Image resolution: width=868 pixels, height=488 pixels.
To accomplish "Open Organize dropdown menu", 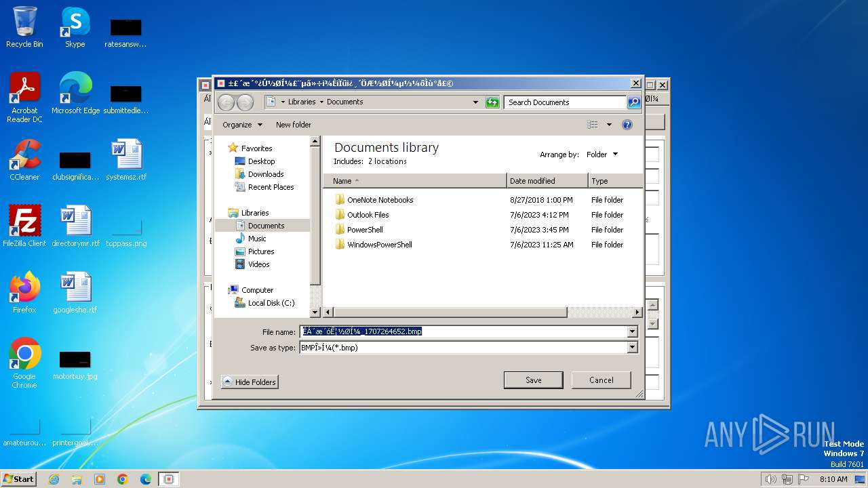I will pyautogui.click(x=242, y=125).
